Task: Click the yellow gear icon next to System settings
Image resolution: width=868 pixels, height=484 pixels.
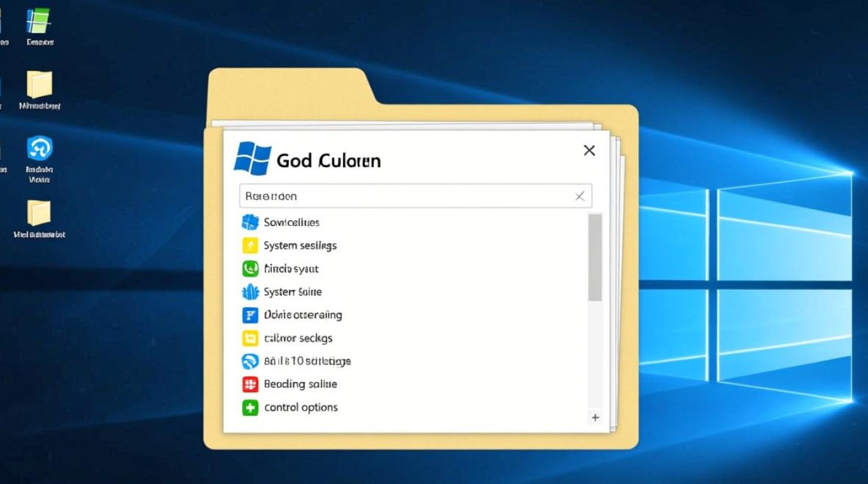Action: click(250, 245)
